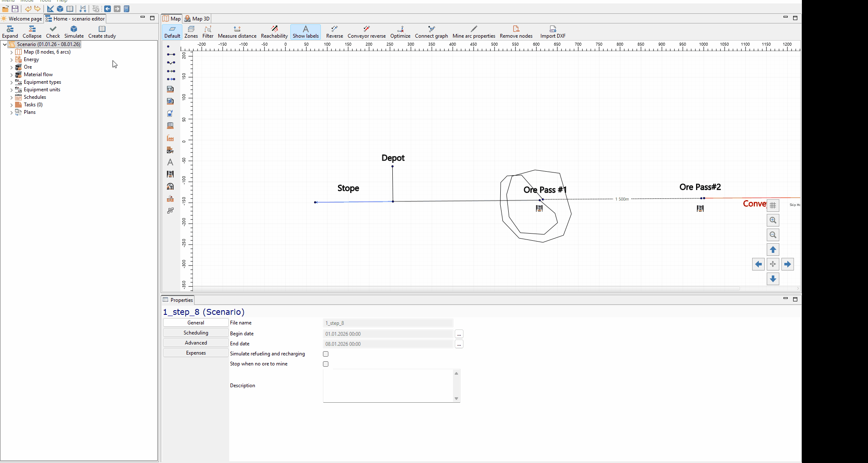Screen dimensions: 868x463
Task: Select the ore pass chute icon tool
Action: 170,174
